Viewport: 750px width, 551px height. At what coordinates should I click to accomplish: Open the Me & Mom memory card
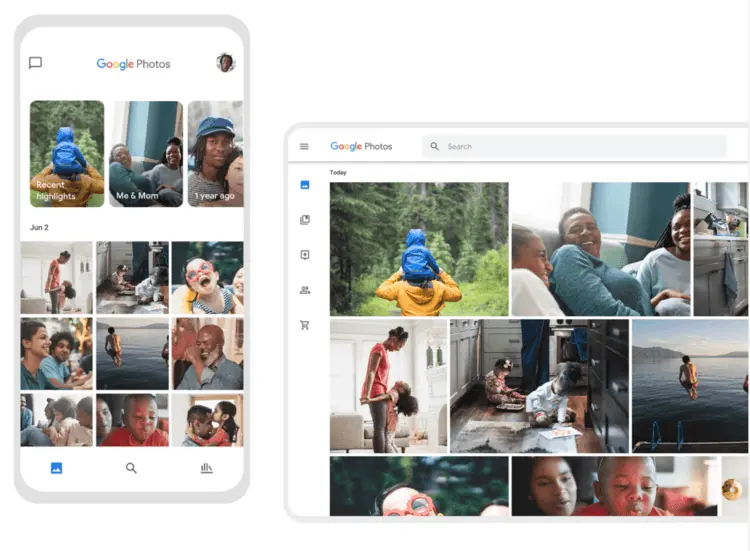146,153
